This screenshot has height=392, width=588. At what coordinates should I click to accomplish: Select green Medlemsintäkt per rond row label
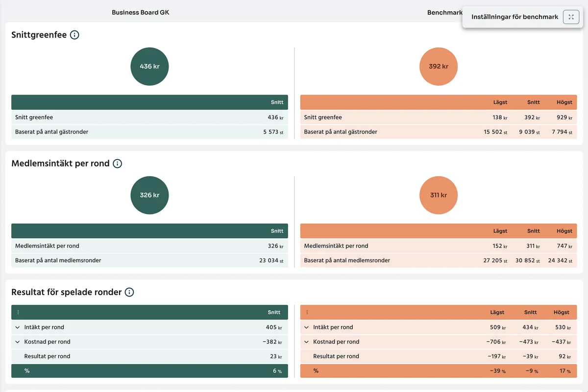tap(47, 246)
